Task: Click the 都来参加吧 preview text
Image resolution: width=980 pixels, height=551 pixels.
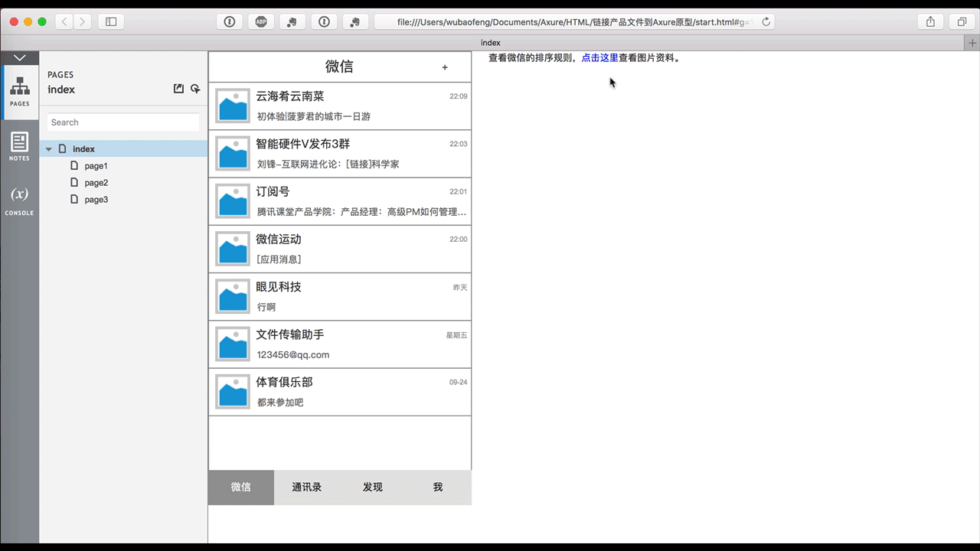Action: (280, 403)
